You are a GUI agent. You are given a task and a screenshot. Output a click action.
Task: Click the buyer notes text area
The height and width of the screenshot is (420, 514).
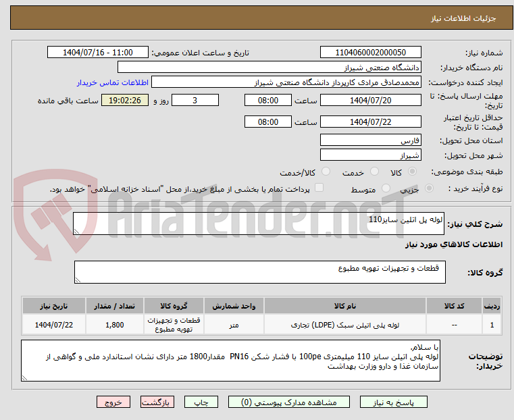[x=230, y=361]
